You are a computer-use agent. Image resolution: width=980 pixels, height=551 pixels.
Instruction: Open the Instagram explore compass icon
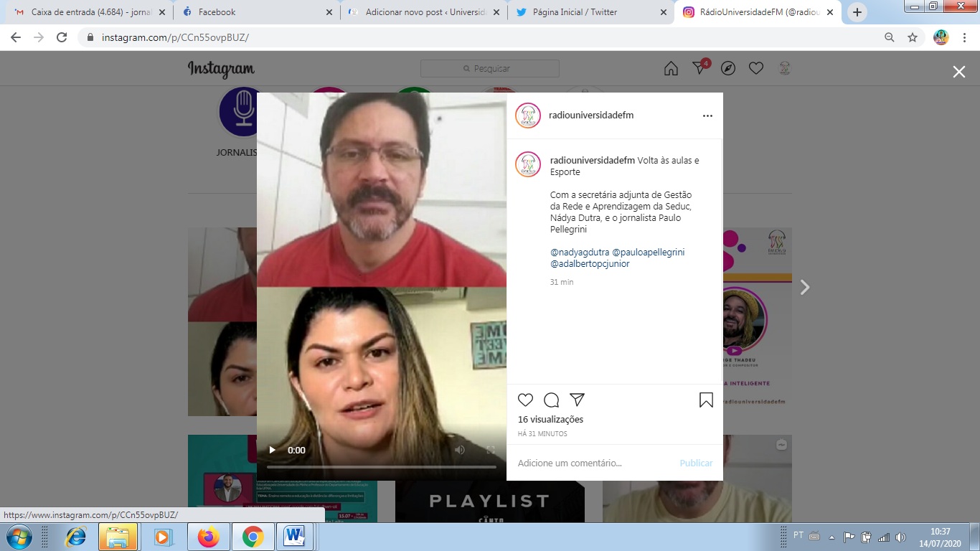pos(728,68)
